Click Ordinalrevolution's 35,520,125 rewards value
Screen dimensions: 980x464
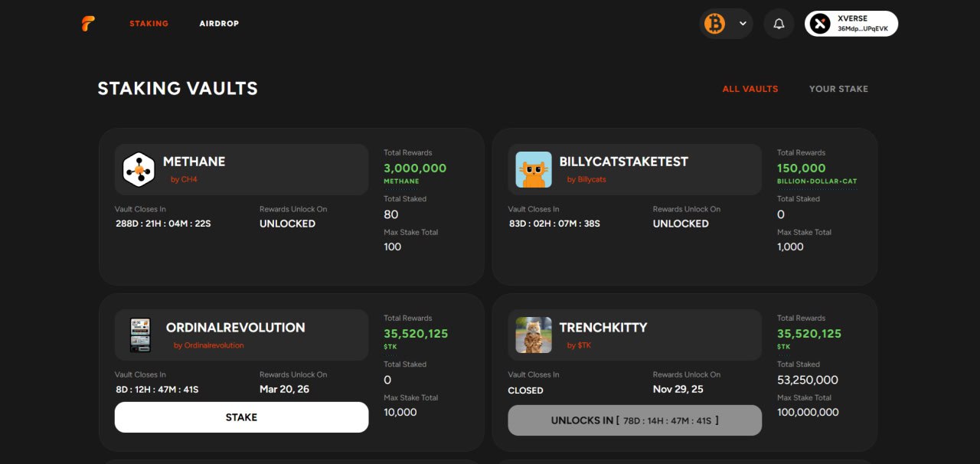pyautogui.click(x=416, y=333)
